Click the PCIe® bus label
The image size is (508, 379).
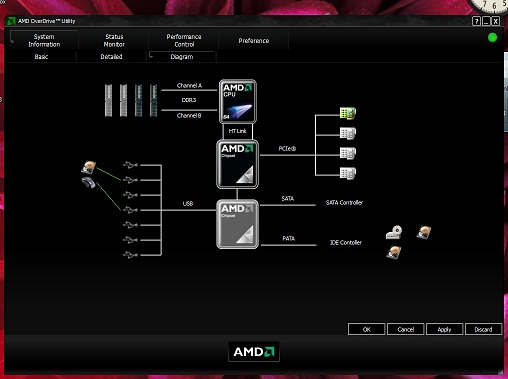287,149
